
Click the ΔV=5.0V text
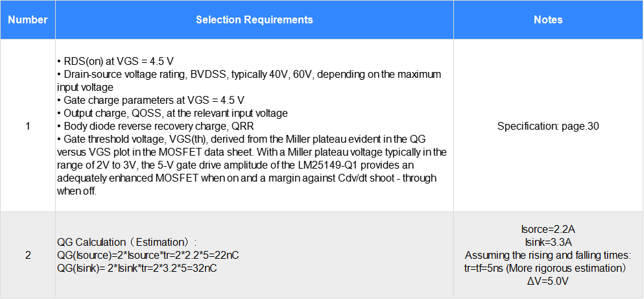point(548,280)
